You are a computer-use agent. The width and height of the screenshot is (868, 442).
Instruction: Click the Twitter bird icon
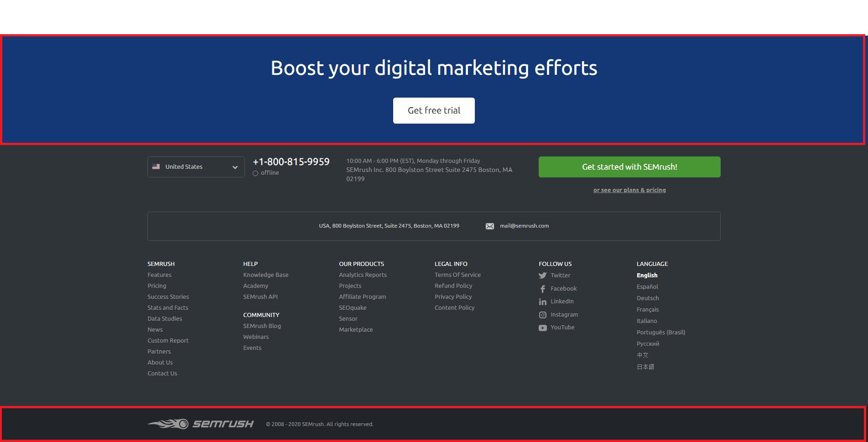click(542, 276)
